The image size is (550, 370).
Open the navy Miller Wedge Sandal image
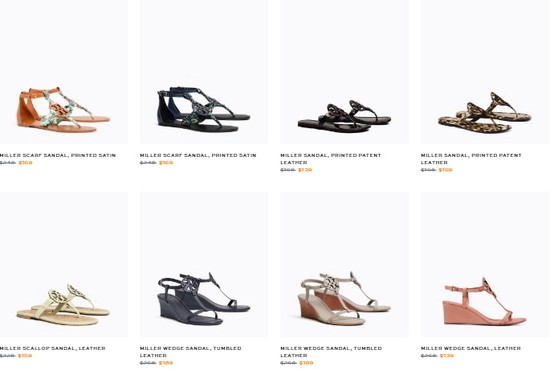204,264
